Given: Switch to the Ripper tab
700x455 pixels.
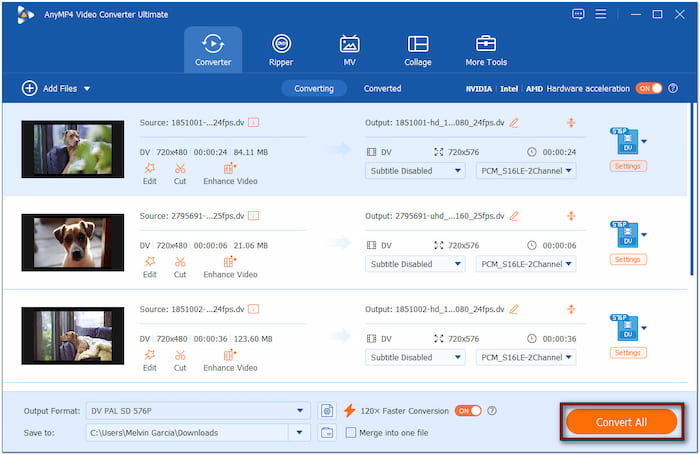Looking at the screenshot, I should (x=281, y=50).
